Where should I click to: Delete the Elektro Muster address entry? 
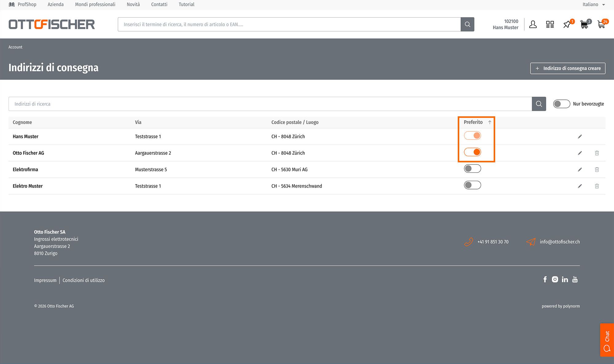point(597,186)
